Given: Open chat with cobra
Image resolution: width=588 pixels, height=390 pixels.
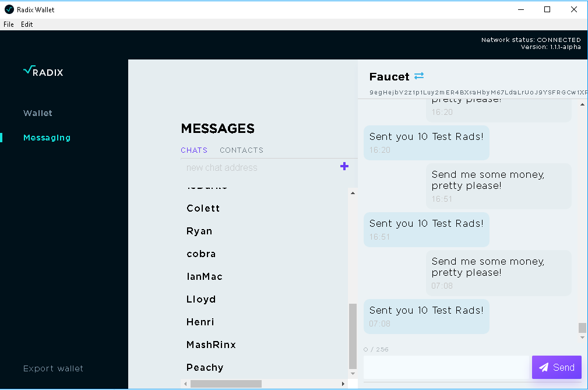Looking at the screenshot, I should point(201,254).
